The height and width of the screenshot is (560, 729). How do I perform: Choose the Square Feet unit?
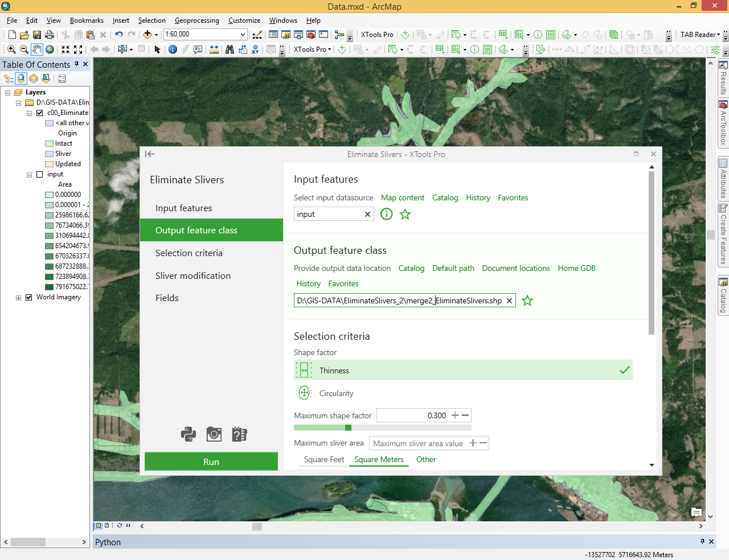click(x=324, y=459)
